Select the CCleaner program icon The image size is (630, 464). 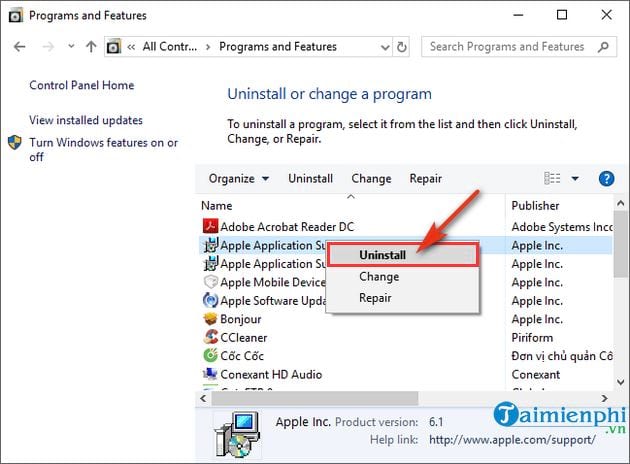pos(211,337)
